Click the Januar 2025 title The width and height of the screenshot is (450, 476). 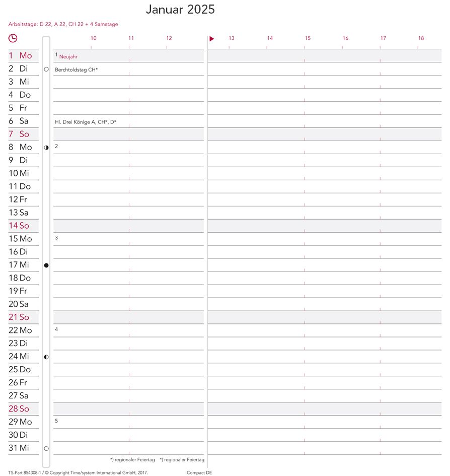(180, 10)
